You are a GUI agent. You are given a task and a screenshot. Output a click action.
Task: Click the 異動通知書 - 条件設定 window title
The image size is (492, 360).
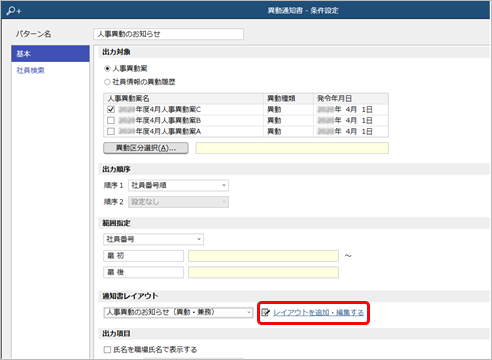(303, 11)
